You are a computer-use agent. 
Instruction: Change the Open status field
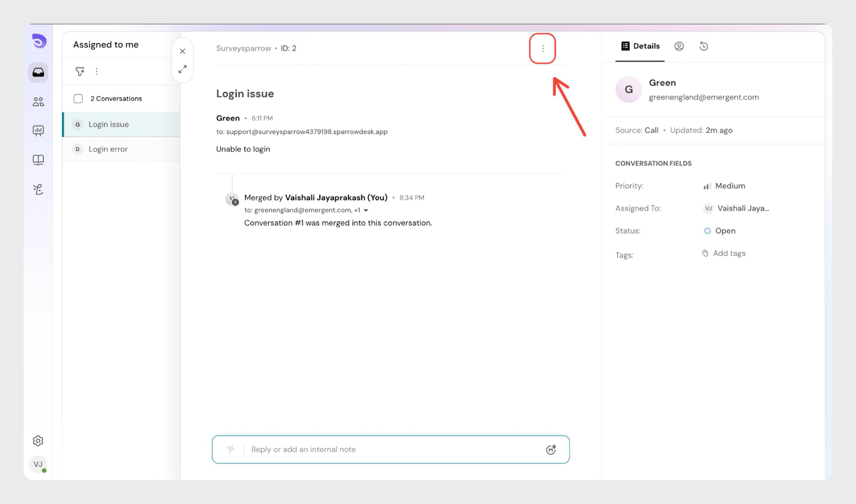724,231
